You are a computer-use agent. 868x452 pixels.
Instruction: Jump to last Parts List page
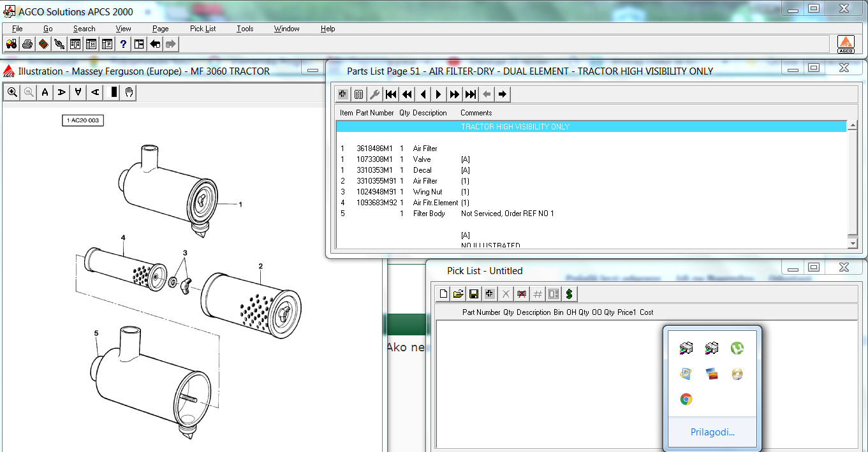pos(471,94)
